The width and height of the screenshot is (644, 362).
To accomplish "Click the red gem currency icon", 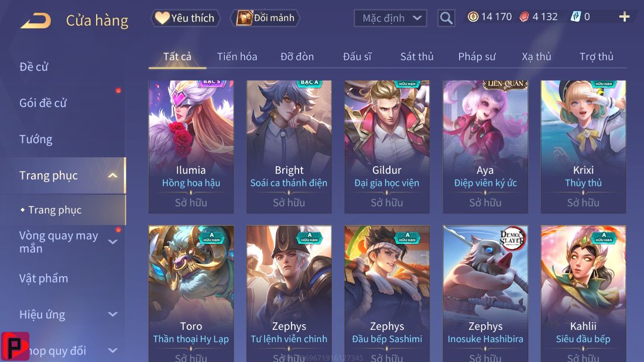I will (x=524, y=17).
